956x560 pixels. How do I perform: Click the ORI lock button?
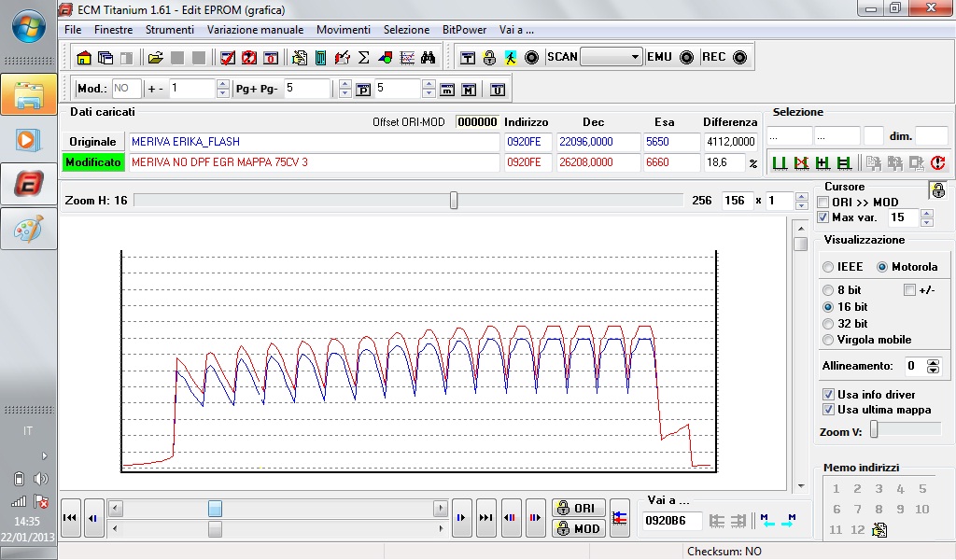pos(579,509)
